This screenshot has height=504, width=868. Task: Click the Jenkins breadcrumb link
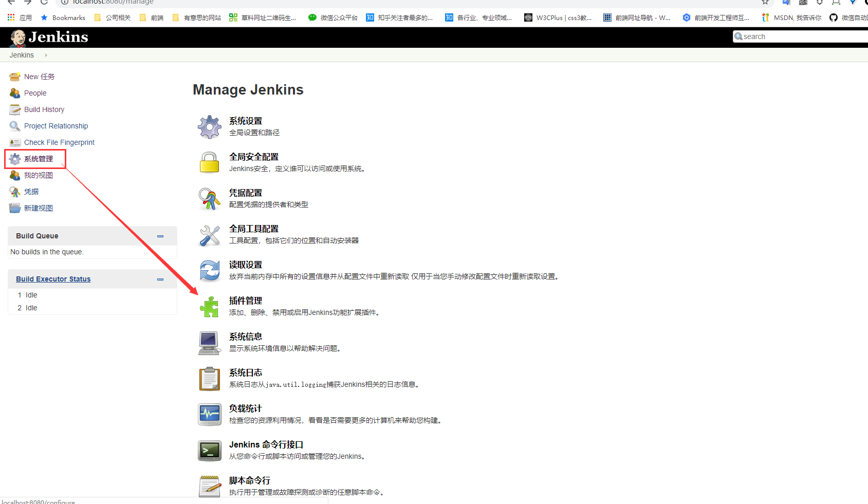[x=22, y=55]
